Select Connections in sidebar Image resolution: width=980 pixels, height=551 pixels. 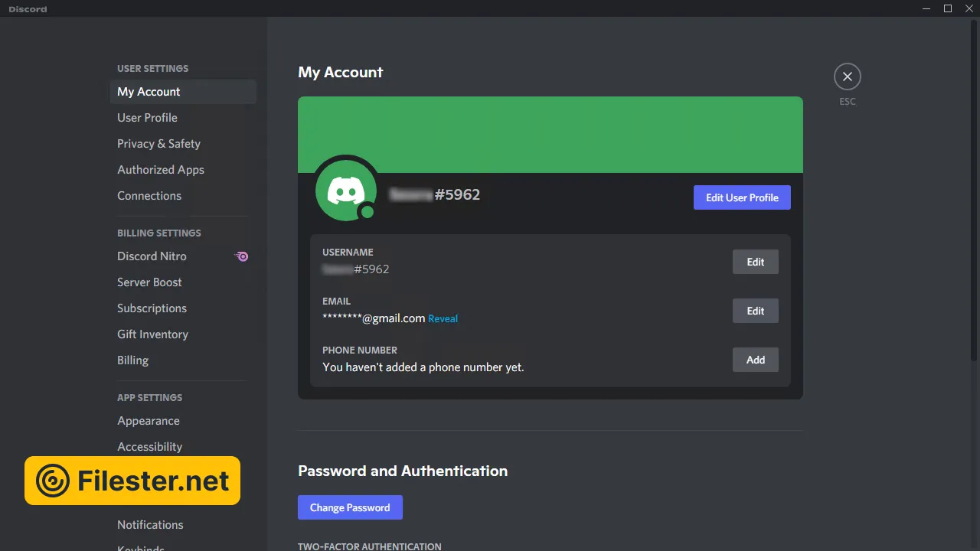149,196
